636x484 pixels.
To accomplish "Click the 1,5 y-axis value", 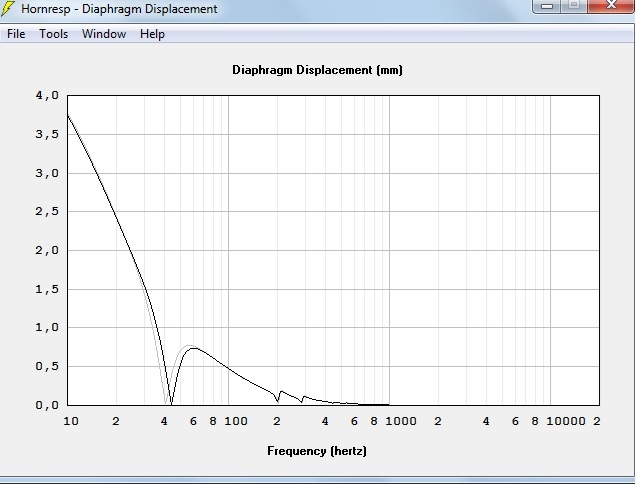I will coord(47,289).
